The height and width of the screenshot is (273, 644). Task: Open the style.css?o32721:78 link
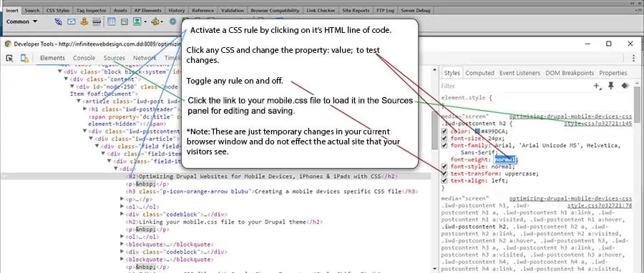(600, 205)
